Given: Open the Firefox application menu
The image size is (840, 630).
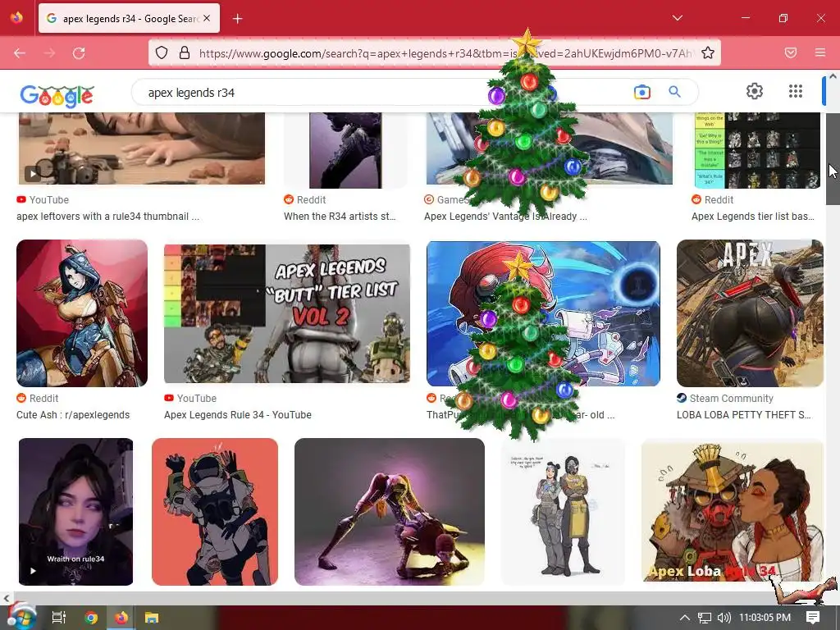Looking at the screenshot, I should pyautogui.click(x=820, y=52).
